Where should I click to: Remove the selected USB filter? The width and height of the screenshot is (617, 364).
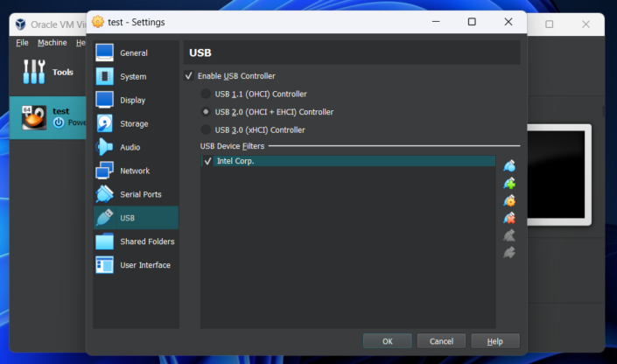[509, 218]
